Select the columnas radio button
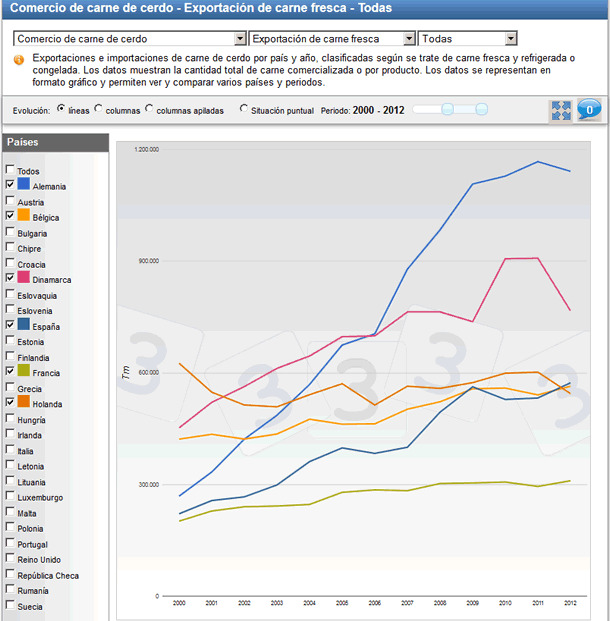The width and height of the screenshot is (610, 621). tap(98, 108)
